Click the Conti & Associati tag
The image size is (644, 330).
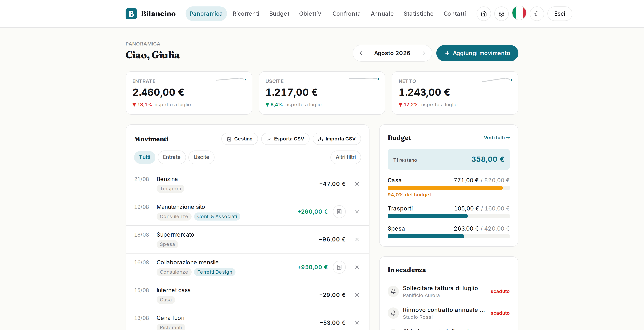(x=217, y=217)
